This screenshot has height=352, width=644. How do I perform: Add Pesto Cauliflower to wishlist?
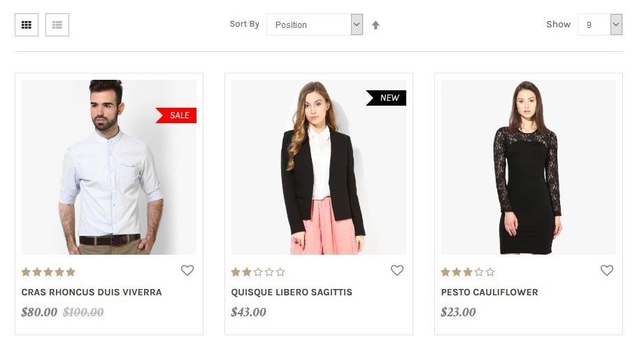click(x=607, y=271)
